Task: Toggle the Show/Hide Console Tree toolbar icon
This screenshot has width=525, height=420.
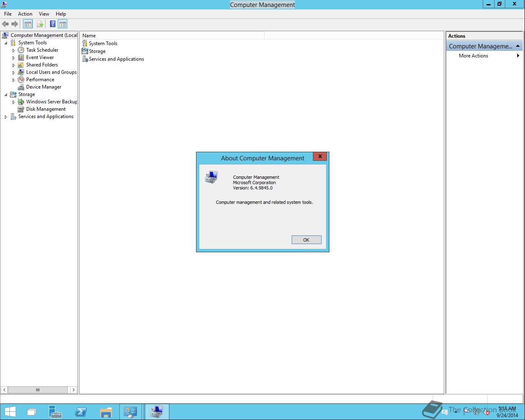Action: pos(27,24)
